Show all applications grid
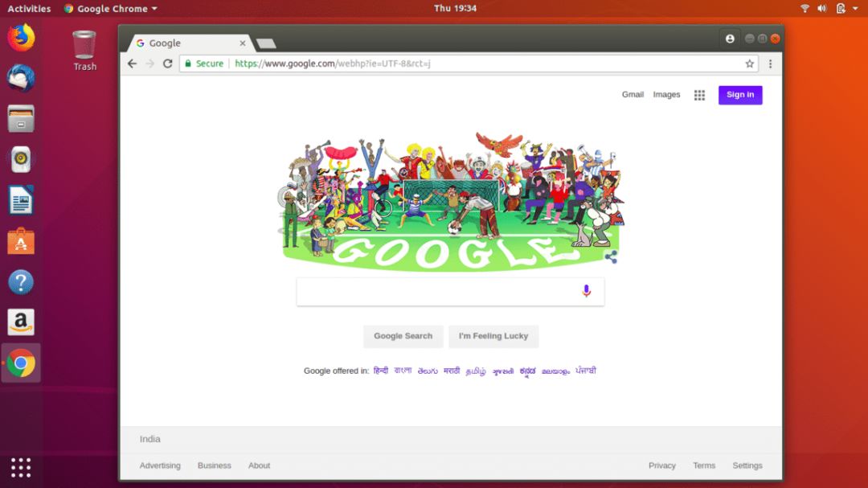 tap(21, 468)
